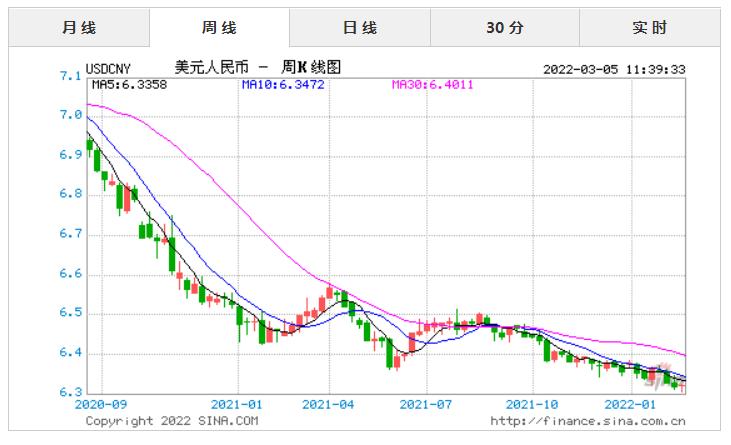This screenshot has width=731, height=445.
Task: Click the magenta MA30:6.4011 legend label
Action: pos(431,85)
